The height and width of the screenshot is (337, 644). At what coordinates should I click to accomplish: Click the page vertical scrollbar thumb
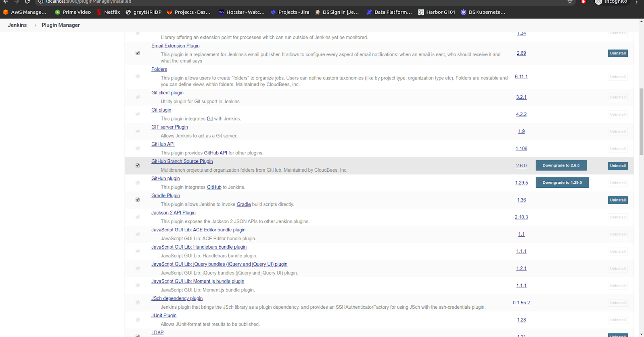641,121
